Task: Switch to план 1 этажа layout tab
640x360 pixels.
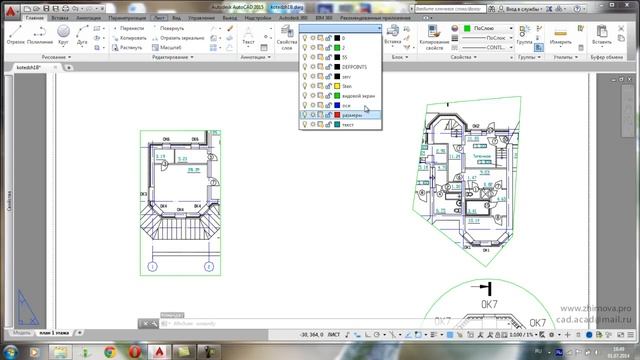Action: click(x=54, y=333)
